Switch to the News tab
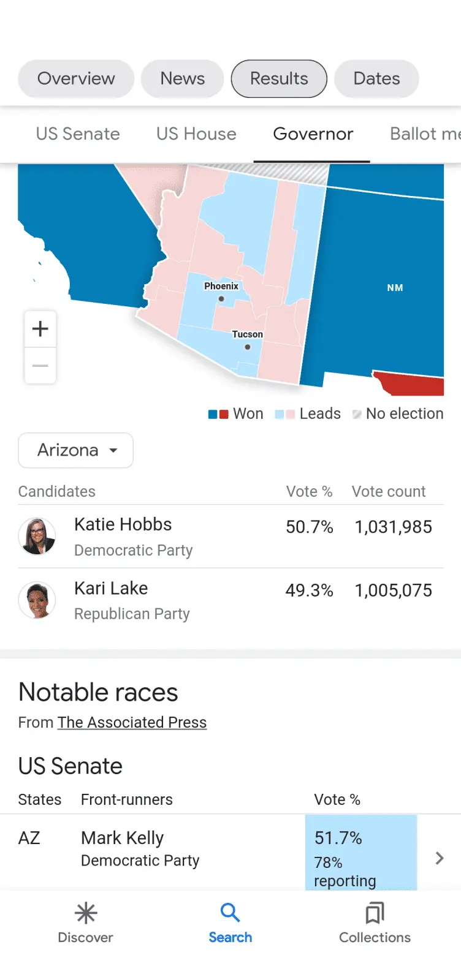Viewport: 461px width, 980px height. 183,79
